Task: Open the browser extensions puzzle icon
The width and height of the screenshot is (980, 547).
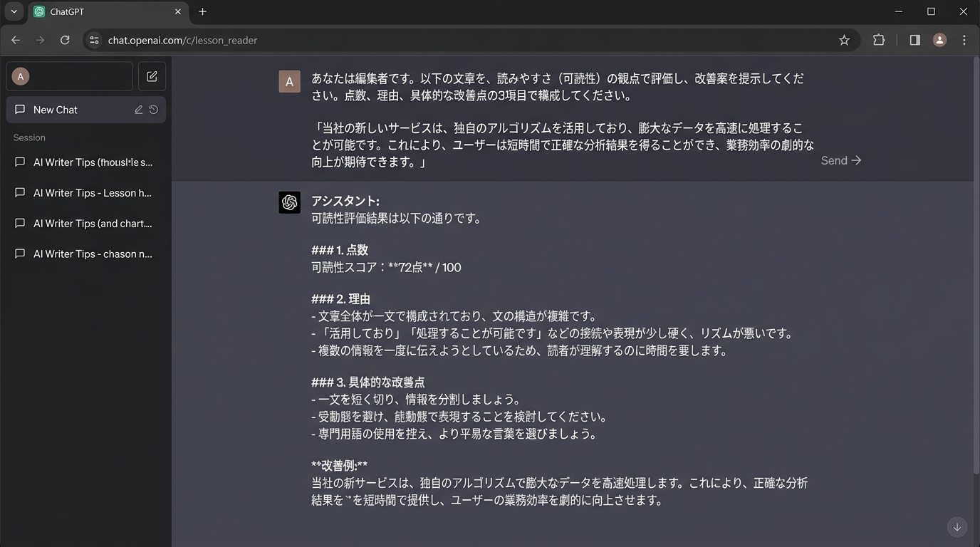Action: pos(879,41)
